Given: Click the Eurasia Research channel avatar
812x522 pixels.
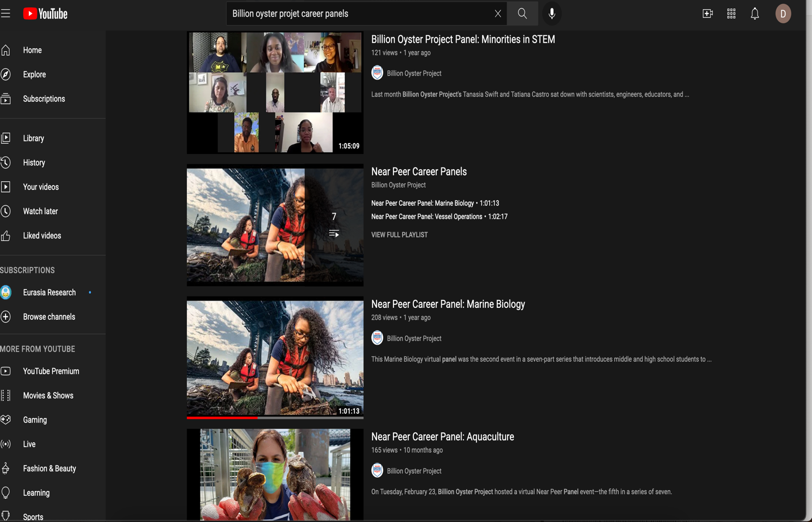Looking at the screenshot, I should point(6,293).
